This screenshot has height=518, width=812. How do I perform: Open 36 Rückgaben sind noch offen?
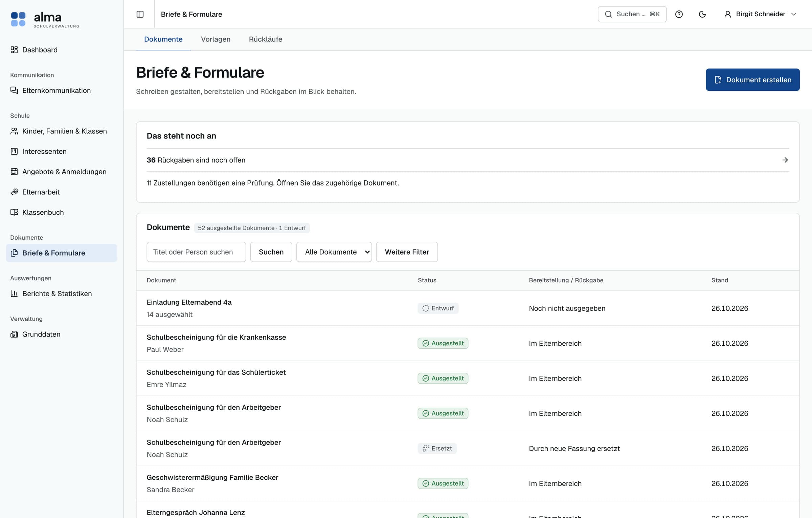tap(468, 160)
